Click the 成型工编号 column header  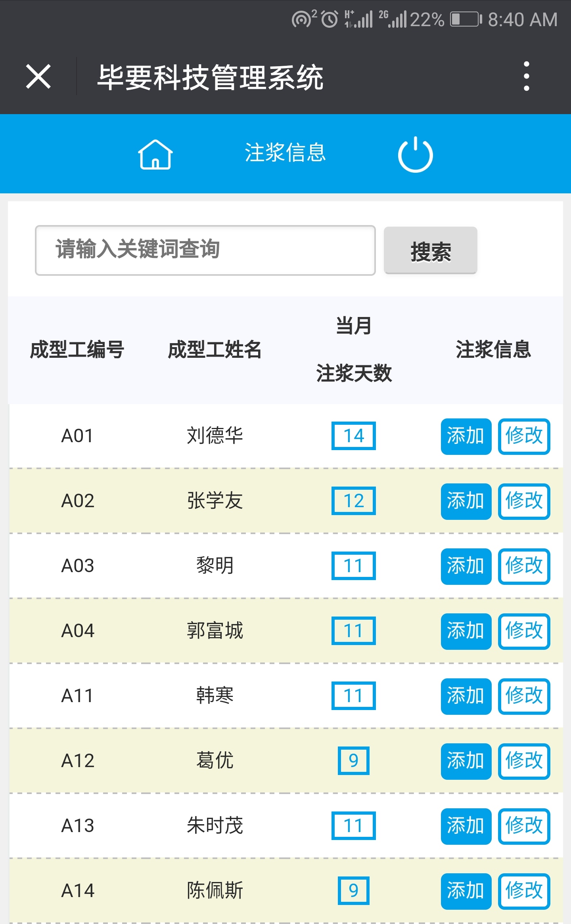coord(77,350)
